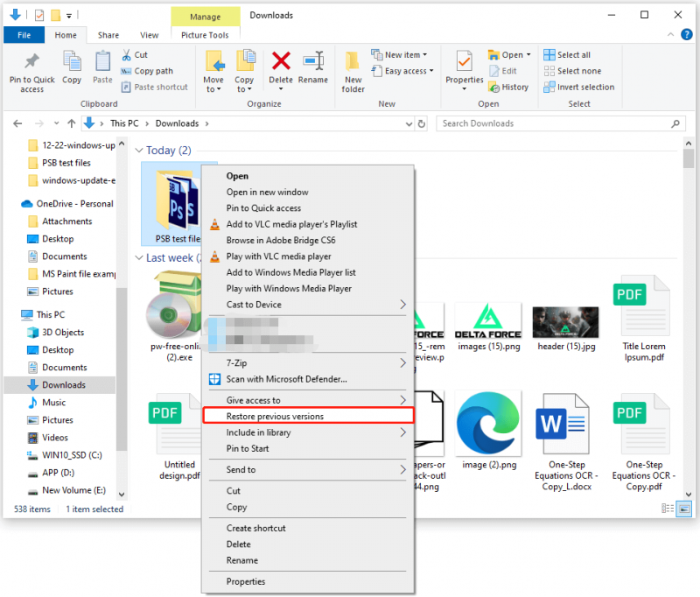This screenshot has height=597, width=700.
Task: Open the View ribbon tab
Action: 149,35
